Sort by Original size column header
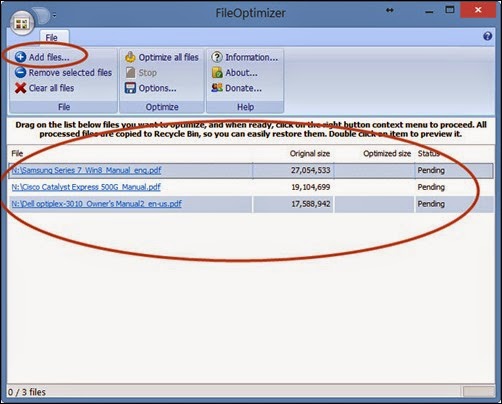Viewport: 502px width, 404px height. click(x=310, y=153)
